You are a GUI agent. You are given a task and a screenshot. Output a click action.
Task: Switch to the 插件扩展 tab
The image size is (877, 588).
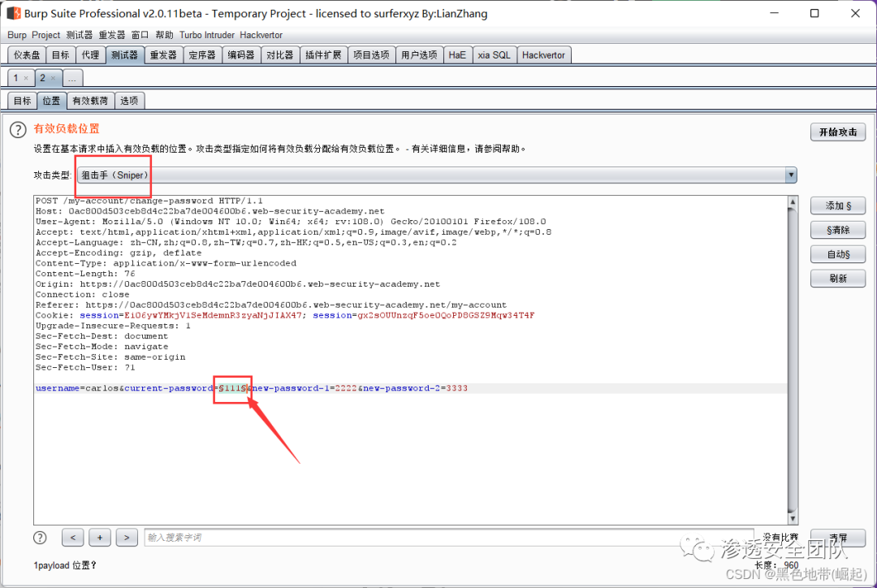tap(323, 55)
